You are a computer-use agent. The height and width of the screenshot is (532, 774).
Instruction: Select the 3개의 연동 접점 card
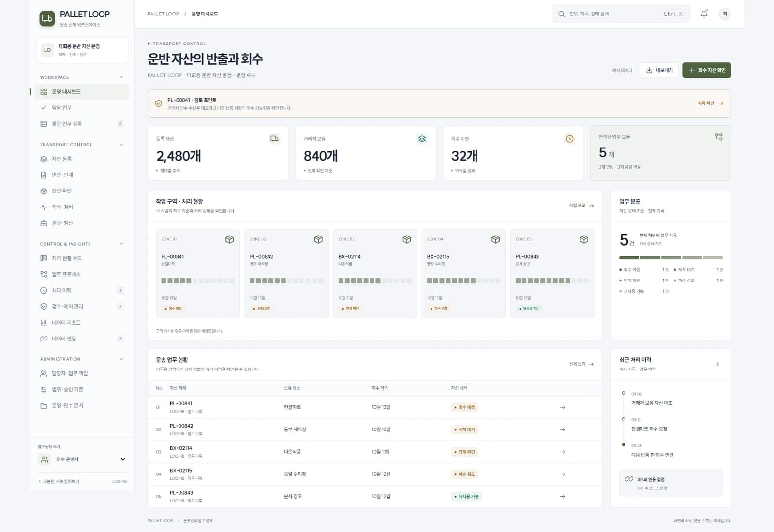pos(671,483)
